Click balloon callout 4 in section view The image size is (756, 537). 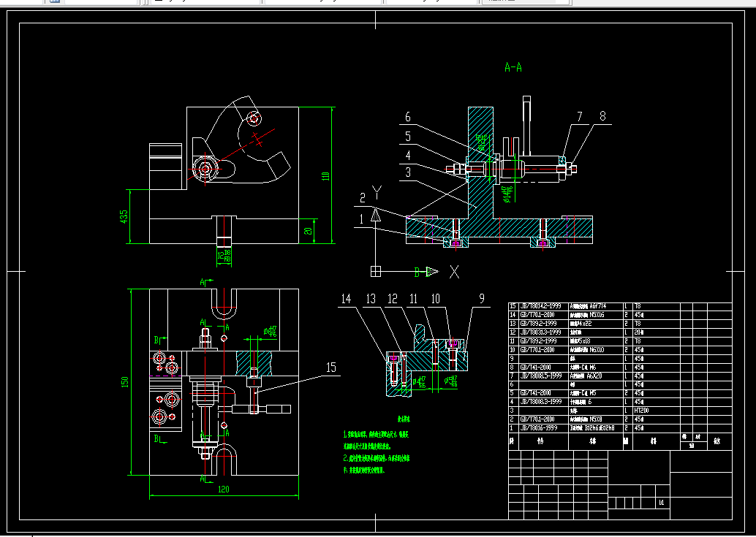coord(408,156)
